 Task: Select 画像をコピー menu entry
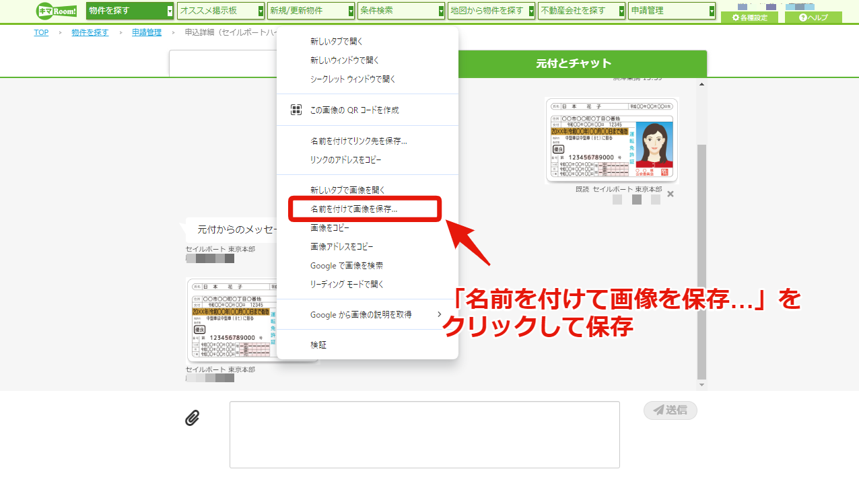368,228
